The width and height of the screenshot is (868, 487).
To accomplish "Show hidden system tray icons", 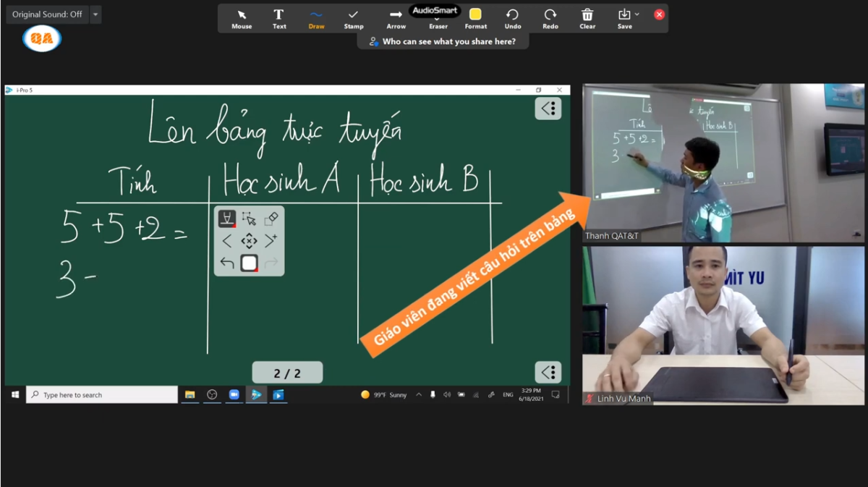I will click(x=419, y=394).
